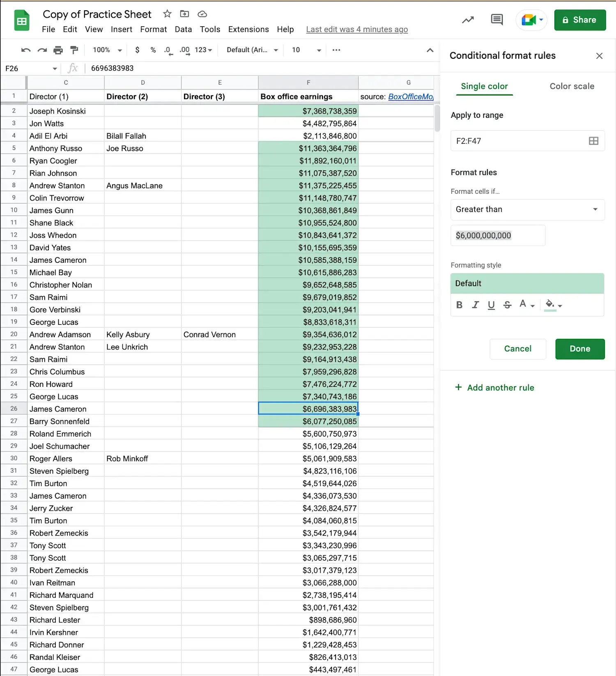Open the 100% zoom dropdown
Viewport: 616px width, 676px height.
pos(108,50)
